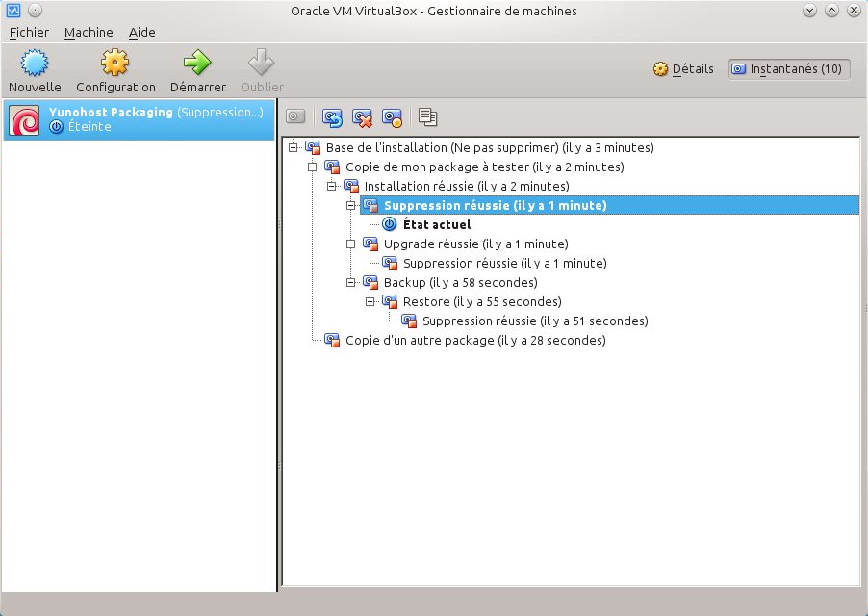The height and width of the screenshot is (616, 868).
Task: Click the delete snapshot toolbar icon
Action: (362, 117)
